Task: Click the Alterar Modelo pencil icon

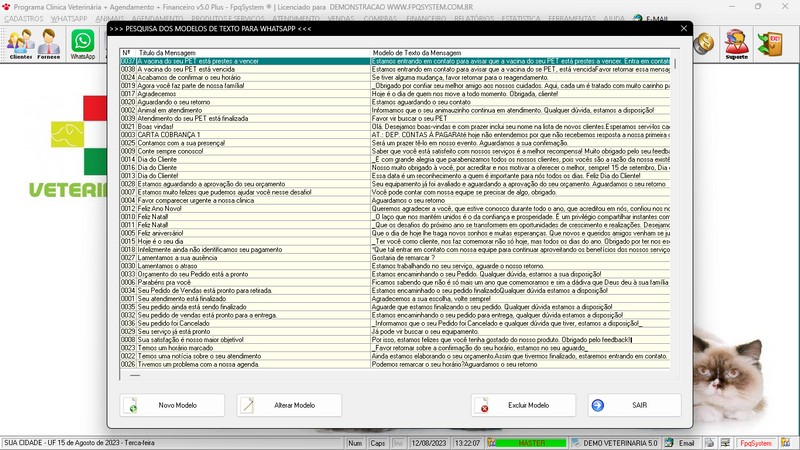Action: pyautogui.click(x=248, y=405)
